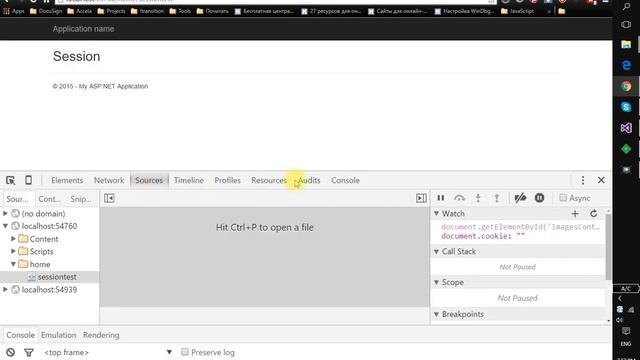Screen dimensions: 640x360
Task: Toggle pause on exceptions icon
Action: point(540,198)
